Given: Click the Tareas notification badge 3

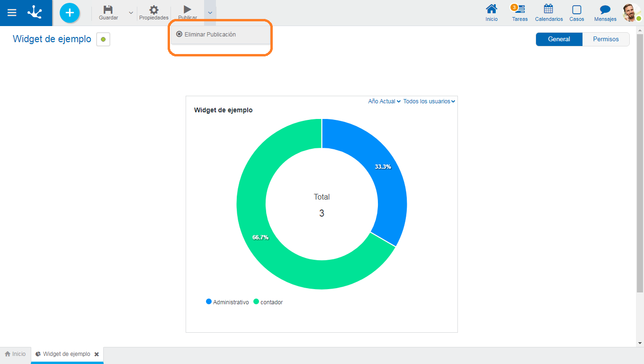Looking at the screenshot, I should [x=514, y=7].
